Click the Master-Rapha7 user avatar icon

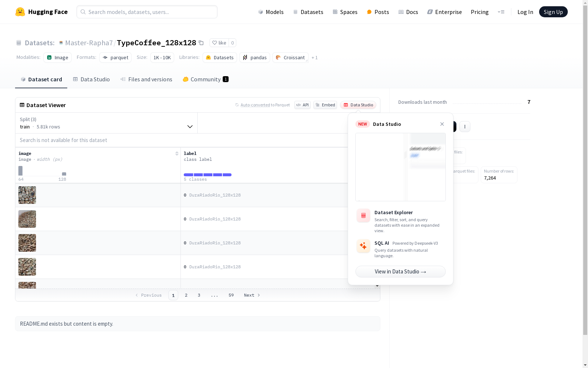(x=61, y=43)
